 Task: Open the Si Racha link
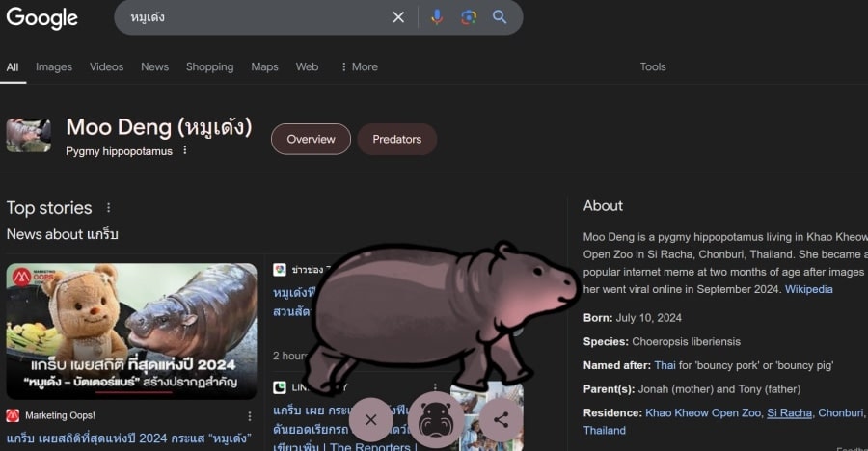[789, 412]
